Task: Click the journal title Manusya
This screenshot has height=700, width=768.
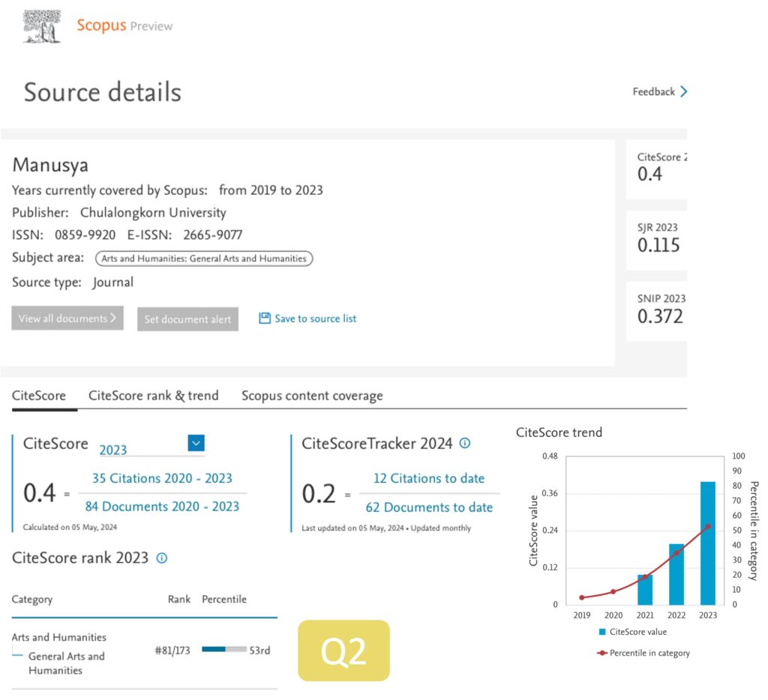Action: [50, 166]
